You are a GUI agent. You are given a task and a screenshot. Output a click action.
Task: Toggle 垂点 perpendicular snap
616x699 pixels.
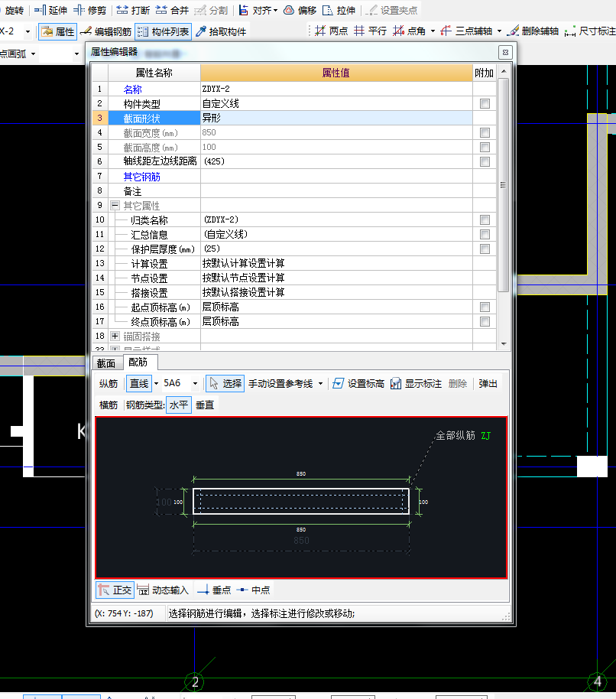coord(214,590)
